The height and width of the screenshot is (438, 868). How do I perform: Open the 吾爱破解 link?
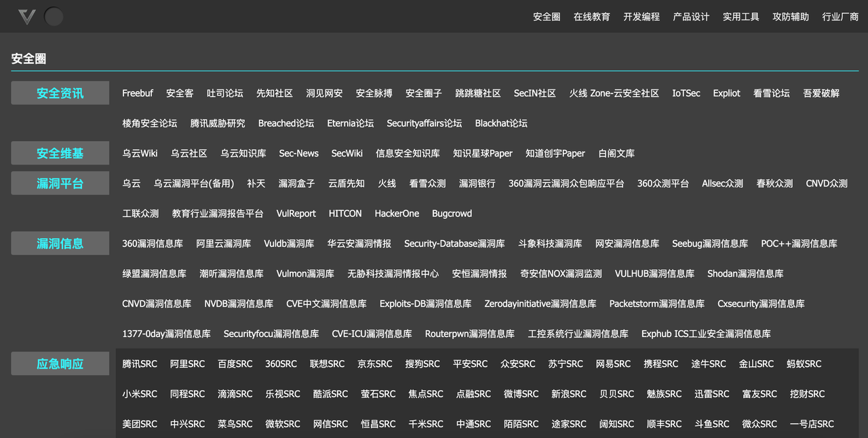pos(821,94)
